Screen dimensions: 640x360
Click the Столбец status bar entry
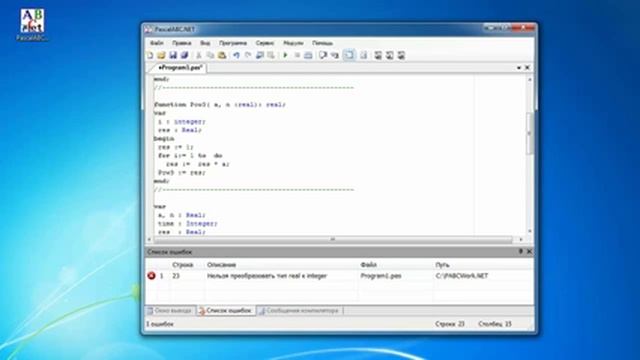tap(495, 324)
